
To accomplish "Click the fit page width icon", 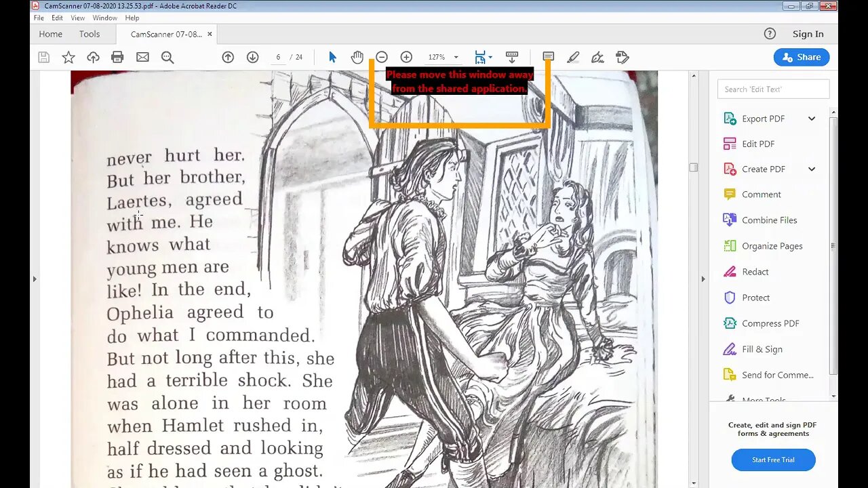I will pyautogui.click(x=480, y=58).
